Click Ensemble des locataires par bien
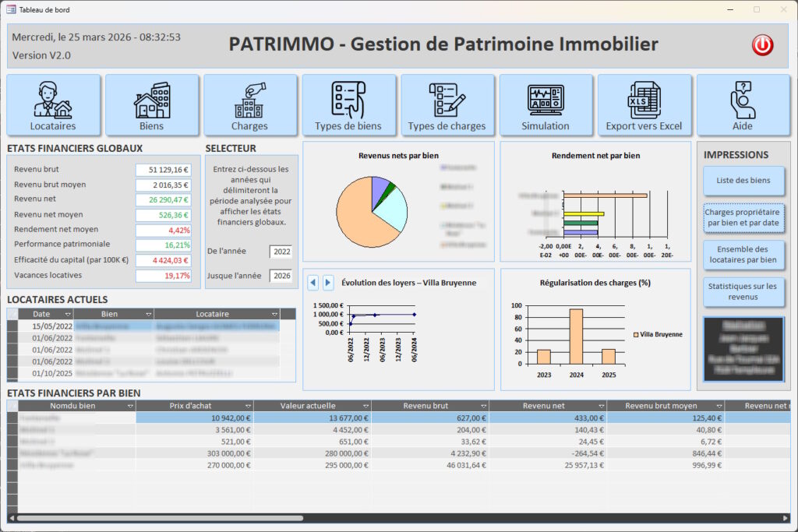Viewport: 798px width, 532px height. [743, 255]
